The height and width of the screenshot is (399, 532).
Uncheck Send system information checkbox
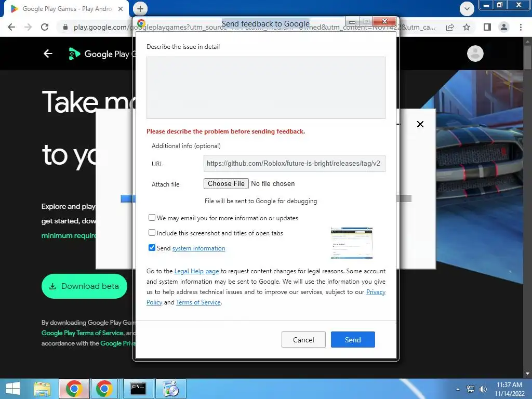(x=152, y=248)
